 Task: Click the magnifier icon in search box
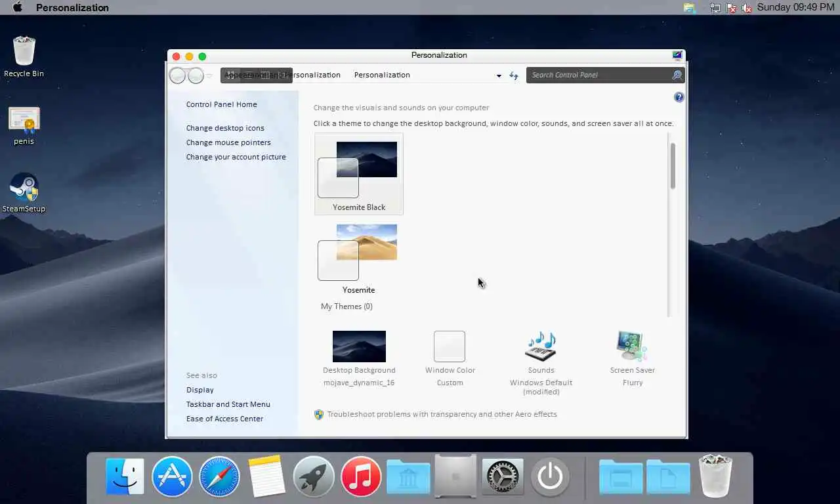pyautogui.click(x=677, y=75)
